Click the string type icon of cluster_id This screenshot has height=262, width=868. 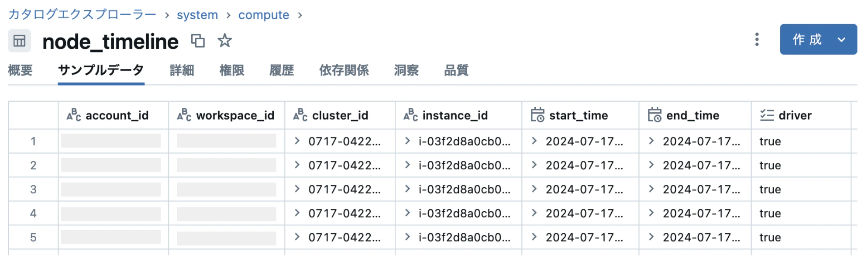300,115
